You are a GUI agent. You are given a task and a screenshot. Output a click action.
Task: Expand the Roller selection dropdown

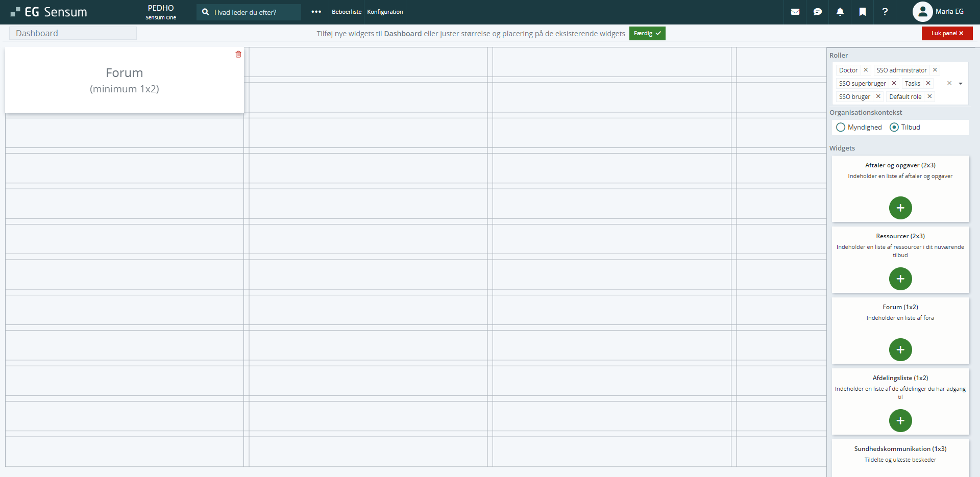tap(962, 83)
